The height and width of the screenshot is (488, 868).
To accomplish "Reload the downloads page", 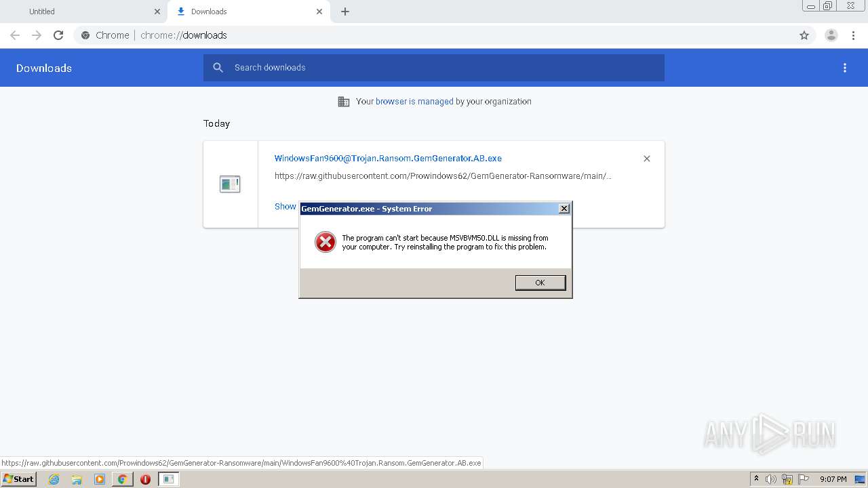I will click(58, 35).
